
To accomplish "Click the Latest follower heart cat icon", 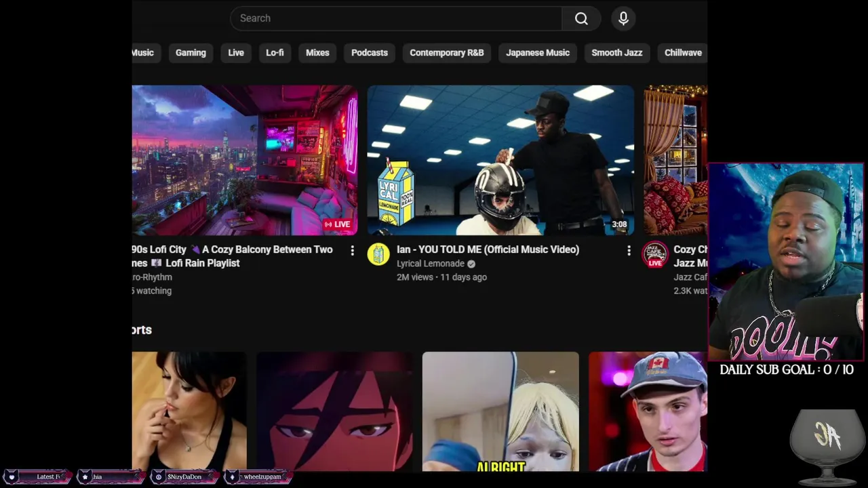I will point(12,476).
